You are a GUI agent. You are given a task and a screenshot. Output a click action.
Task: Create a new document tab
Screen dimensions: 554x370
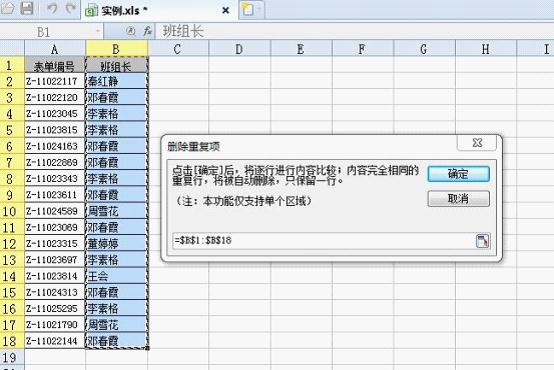pyautogui.click(x=248, y=10)
